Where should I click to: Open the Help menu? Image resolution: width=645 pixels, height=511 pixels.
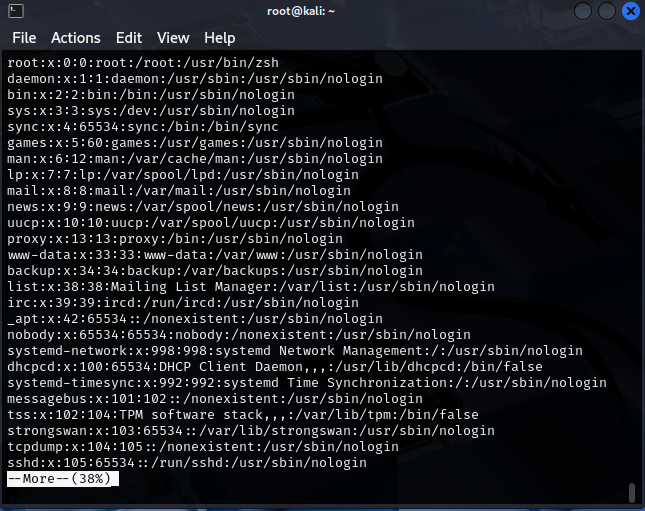click(x=220, y=38)
